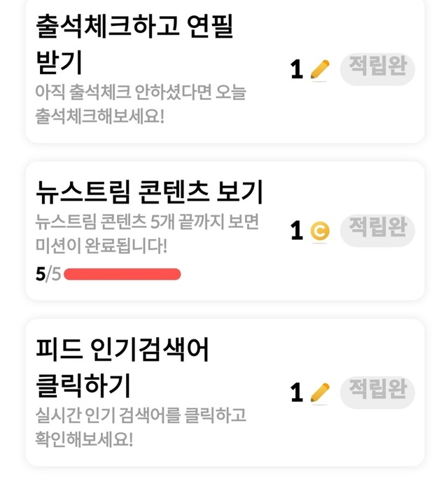Open the 피드 인기검색어 클릭하기 mission title
The height and width of the screenshot is (477, 448).
pos(122,366)
